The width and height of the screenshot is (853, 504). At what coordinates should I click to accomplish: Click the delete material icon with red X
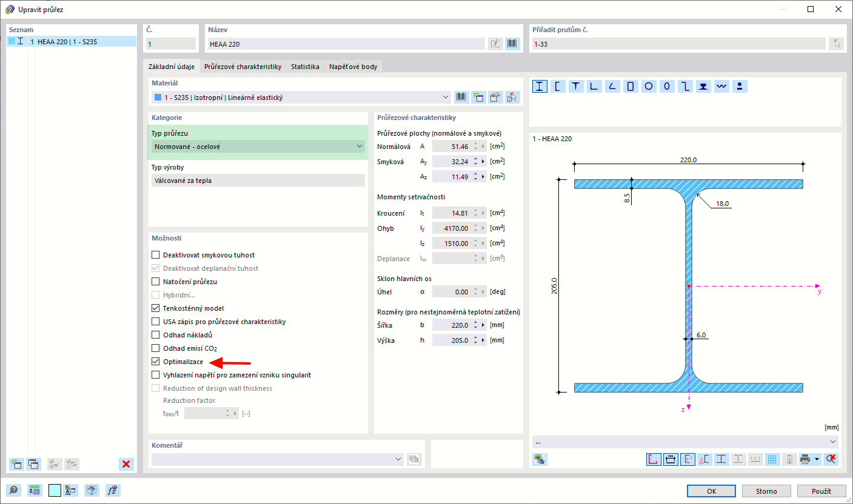(x=512, y=97)
